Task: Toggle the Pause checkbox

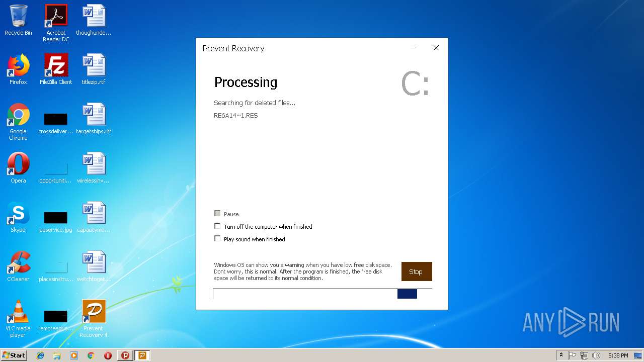Action: pos(217,214)
